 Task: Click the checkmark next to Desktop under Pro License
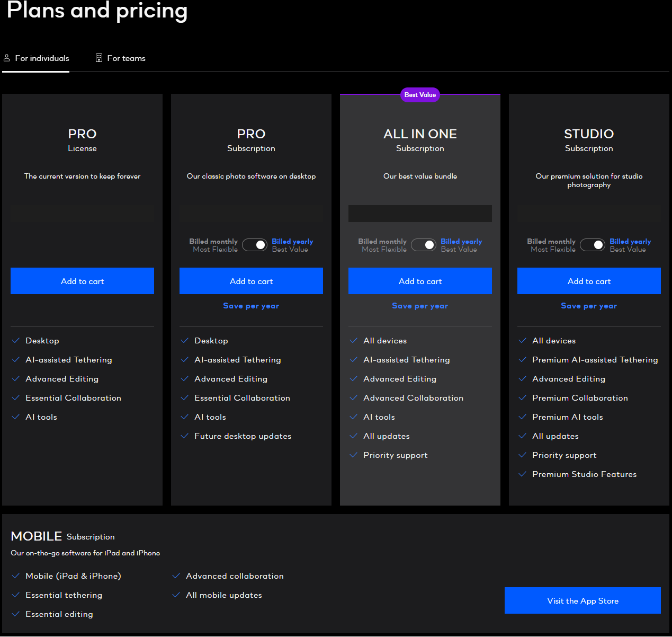pyautogui.click(x=15, y=340)
